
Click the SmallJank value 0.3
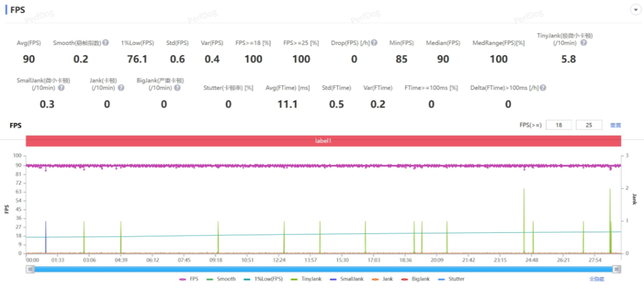pos(47,104)
